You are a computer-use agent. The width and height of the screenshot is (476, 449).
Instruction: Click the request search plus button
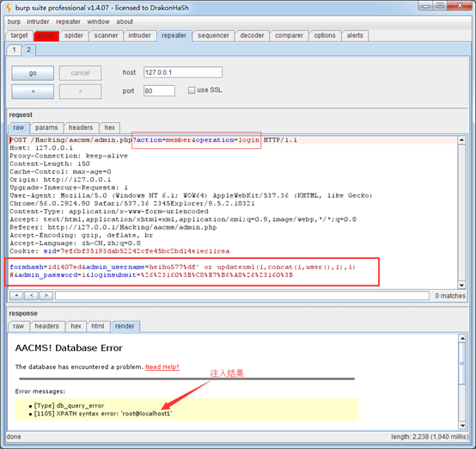(16, 295)
